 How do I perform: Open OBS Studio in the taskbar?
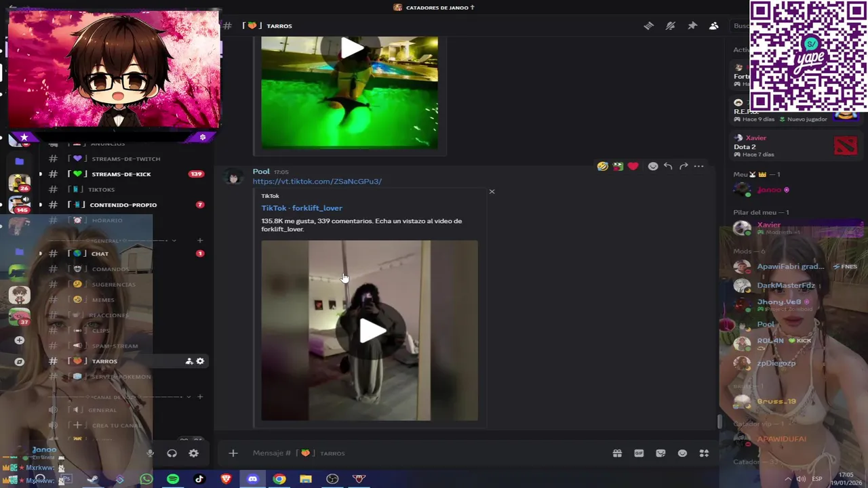pos(332,479)
